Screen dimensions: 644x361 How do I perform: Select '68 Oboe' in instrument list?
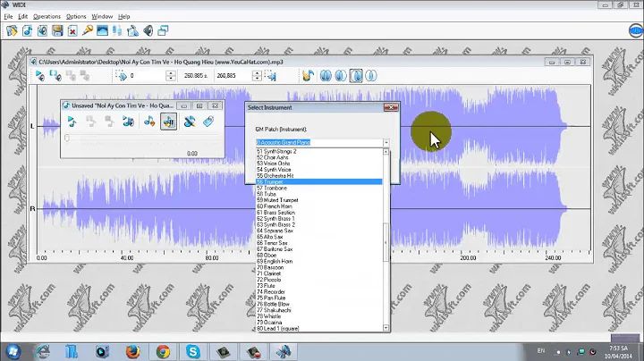[x=319, y=256]
